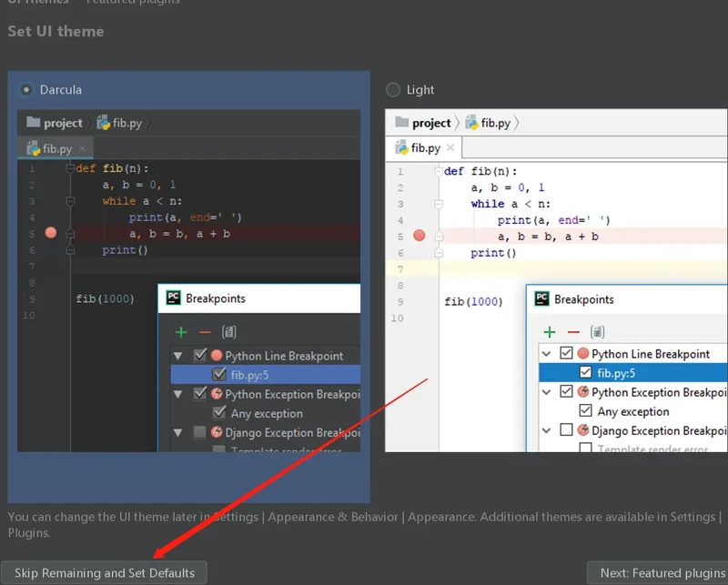The width and height of the screenshot is (728, 585).
Task: Click the red minus icon in Light preview
Action: click(x=573, y=332)
